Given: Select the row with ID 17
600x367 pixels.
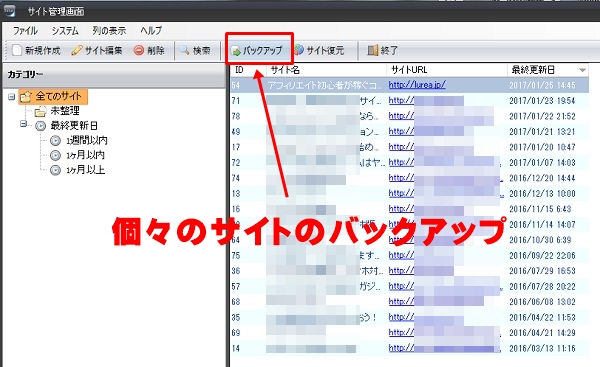Looking at the screenshot, I should (x=409, y=147).
